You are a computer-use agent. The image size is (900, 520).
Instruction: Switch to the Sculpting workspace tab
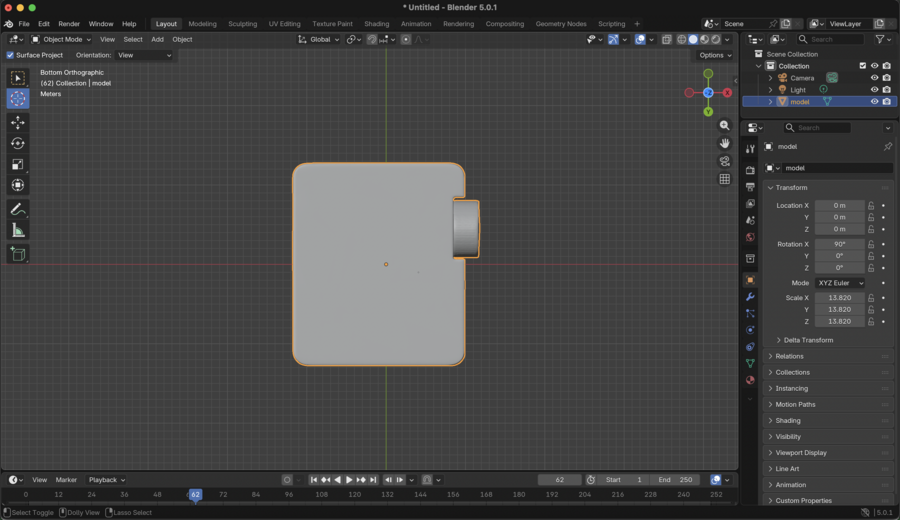(x=242, y=24)
